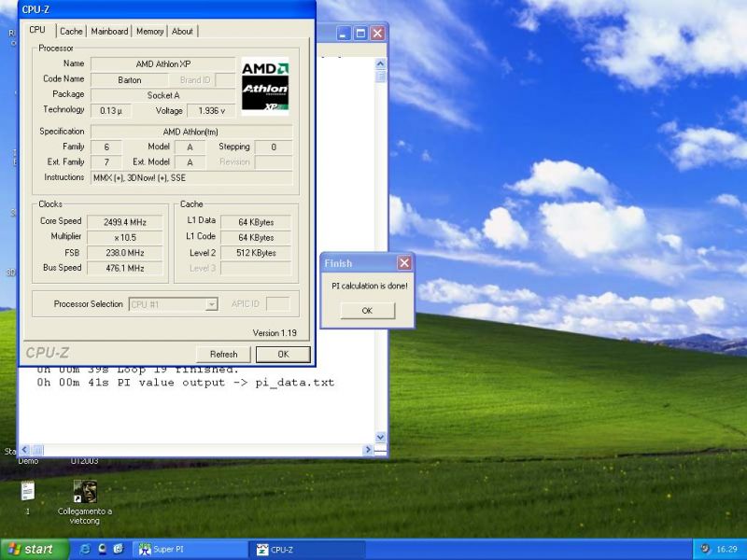Image resolution: width=747 pixels, height=560 pixels.
Task: Click the Name field showing AMD Athlon XP
Action: (162, 63)
